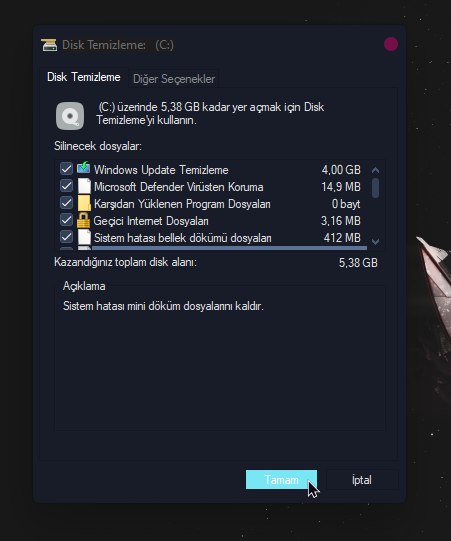Confirm cleanup with the Tamam button
The image size is (451, 541).
click(x=281, y=480)
